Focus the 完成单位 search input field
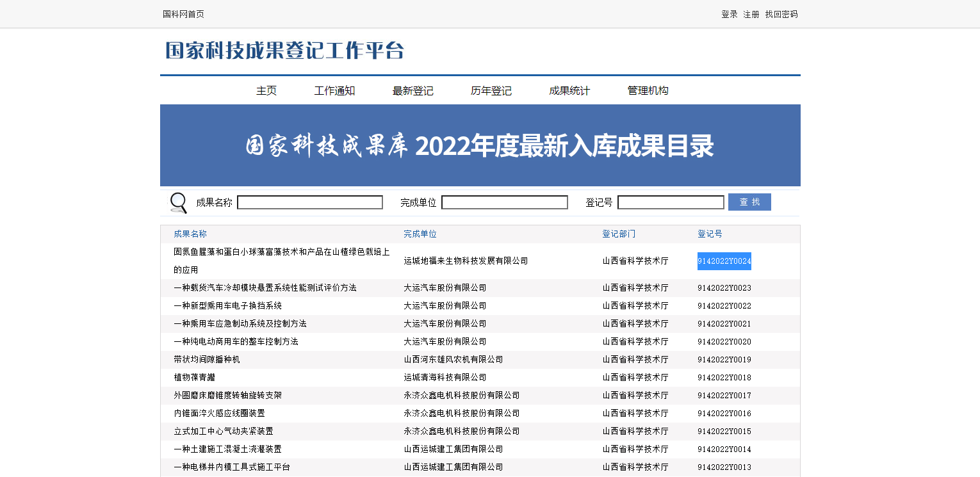 pos(505,202)
